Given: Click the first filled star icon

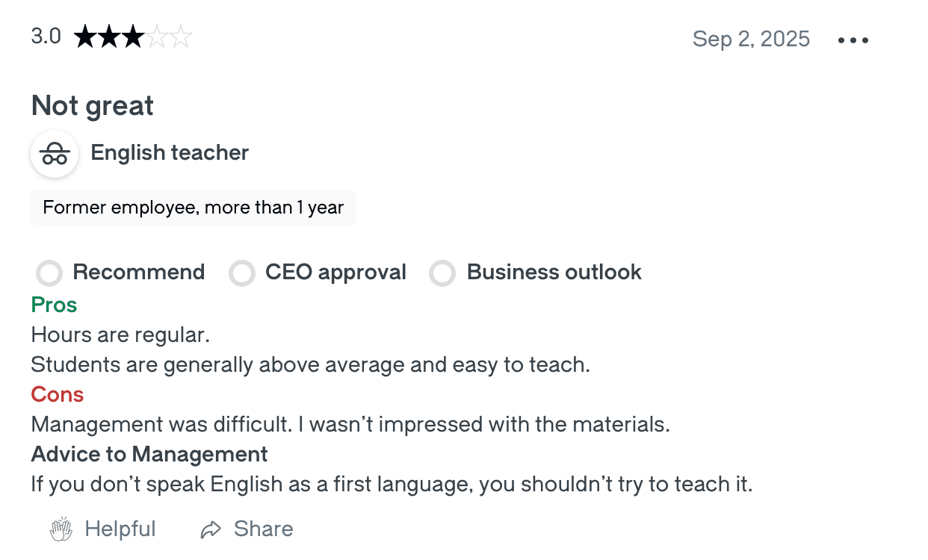Looking at the screenshot, I should [x=84, y=36].
